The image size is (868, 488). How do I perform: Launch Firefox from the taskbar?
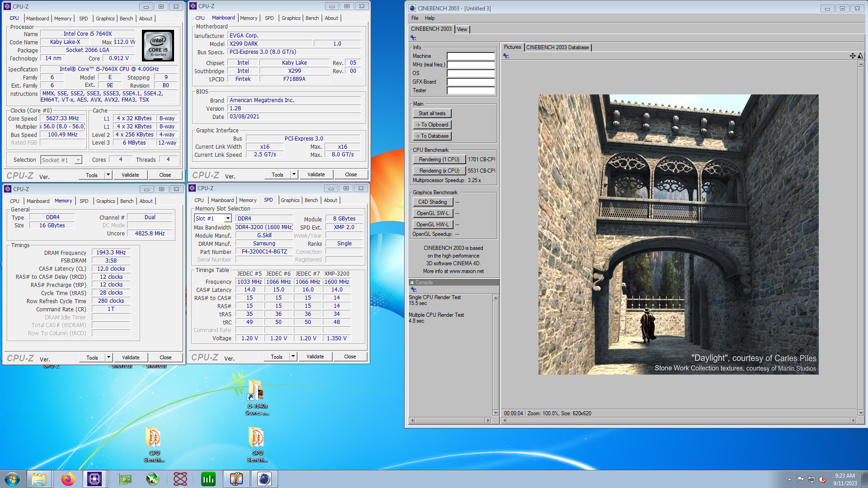(68, 479)
